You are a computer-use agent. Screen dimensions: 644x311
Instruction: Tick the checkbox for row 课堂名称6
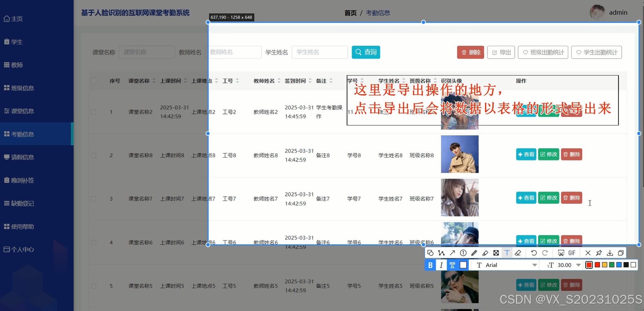94,243
